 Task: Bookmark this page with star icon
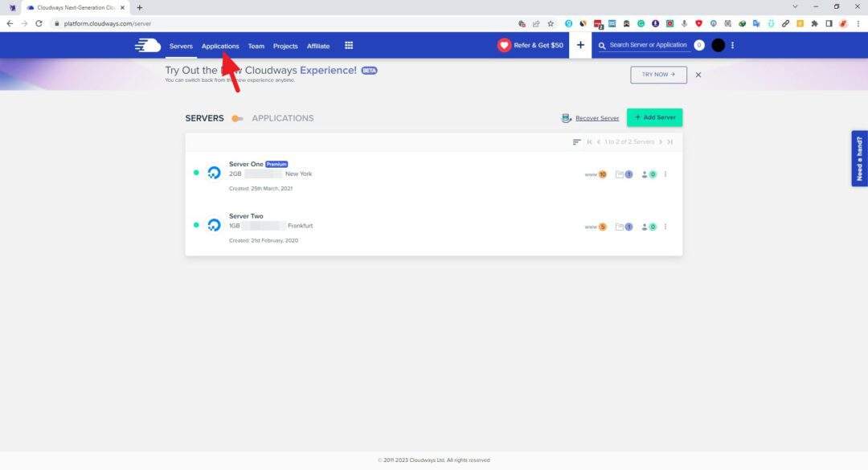(551, 24)
